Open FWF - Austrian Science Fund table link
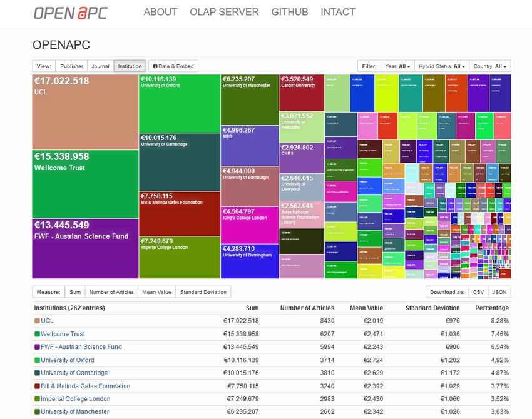 (x=81, y=347)
